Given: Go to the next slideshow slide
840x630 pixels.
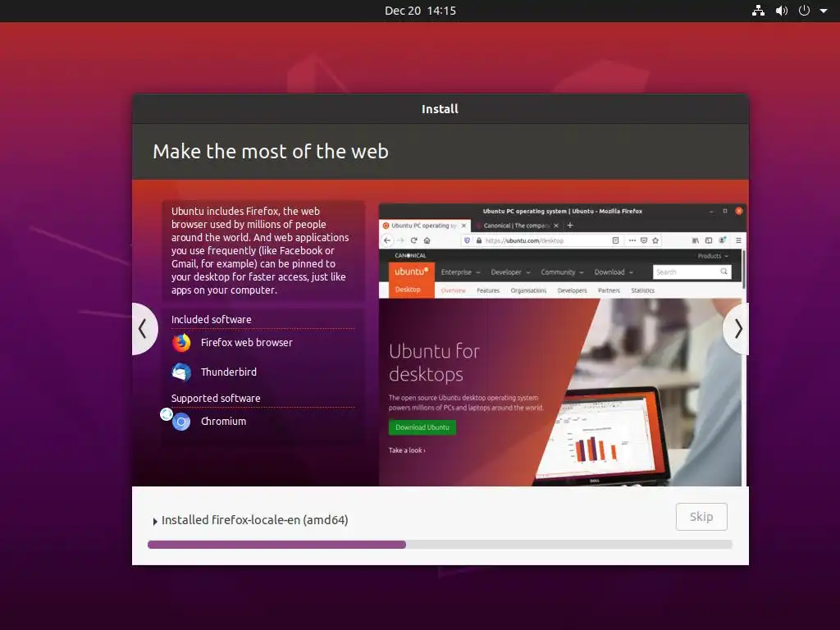Looking at the screenshot, I should [737, 328].
